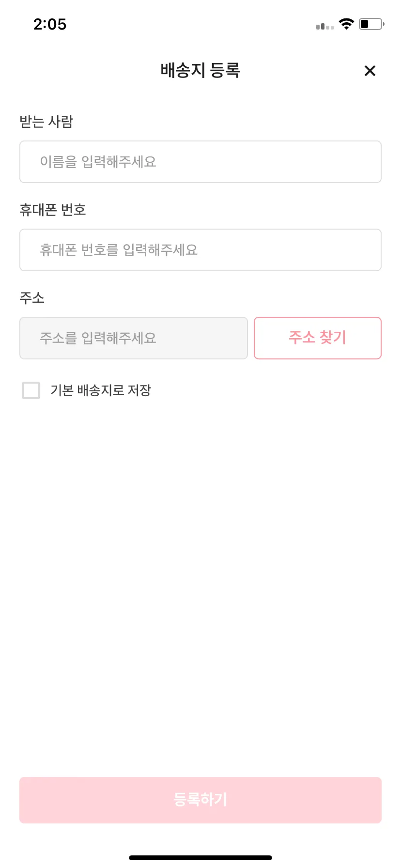This screenshot has height=868, width=401.
Task: Tap the 휴대폰 번호를 입력해주세요 placeholder text
Action: pyautogui.click(x=119, y=250)
